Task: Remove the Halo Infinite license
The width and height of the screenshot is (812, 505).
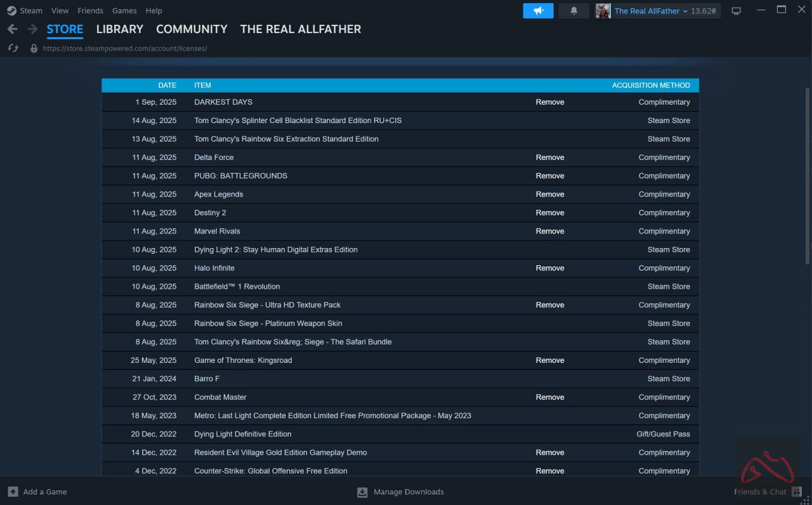Action: (549, 268)
